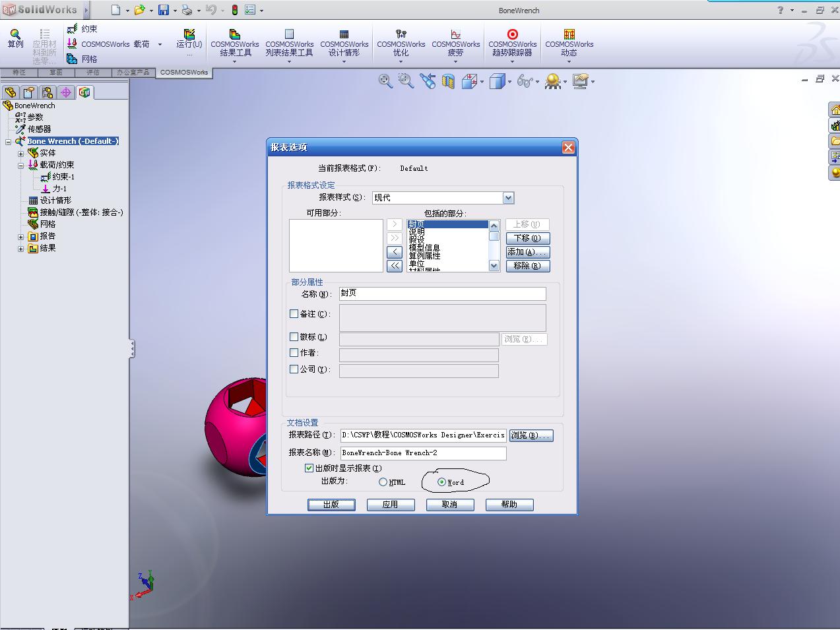Click the COSMOSWorks 列表结果工具 icon
The height and width of the screenshot is (630, 840).
pos(289,34)
